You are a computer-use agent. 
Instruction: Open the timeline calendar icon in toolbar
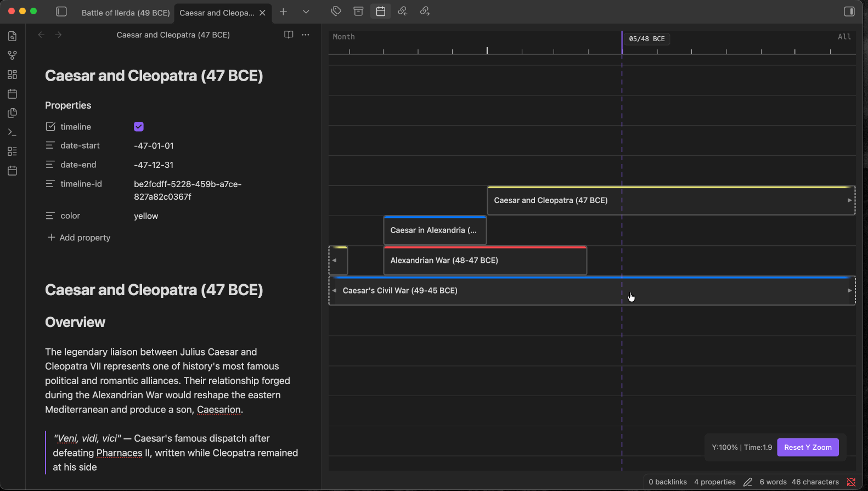(380, 11)
